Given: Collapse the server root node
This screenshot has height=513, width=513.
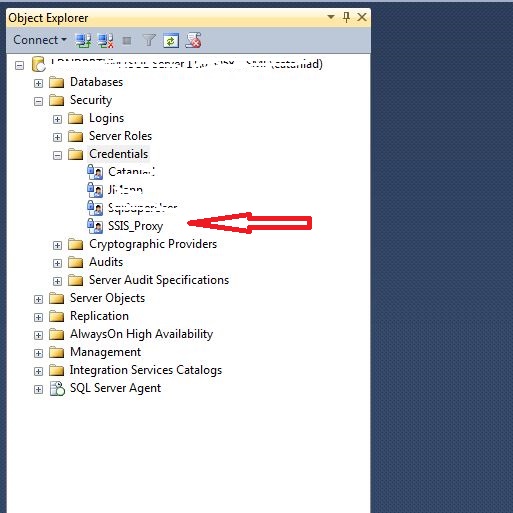Looking at the screenshot, I should [19, 65].
